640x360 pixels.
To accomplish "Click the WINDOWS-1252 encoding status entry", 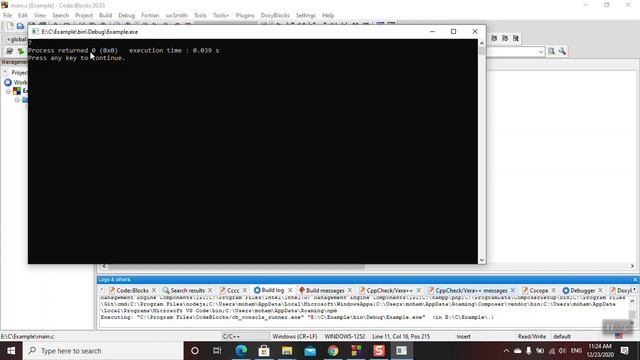I will click(344, 337).
